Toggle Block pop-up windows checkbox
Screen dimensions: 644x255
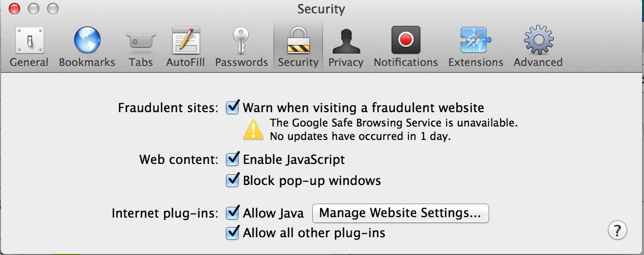(x=233, y=180)
